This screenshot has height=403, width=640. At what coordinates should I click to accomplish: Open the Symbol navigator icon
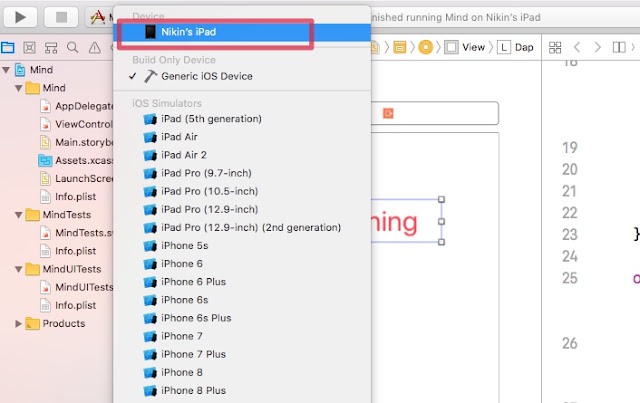(51, 48)
